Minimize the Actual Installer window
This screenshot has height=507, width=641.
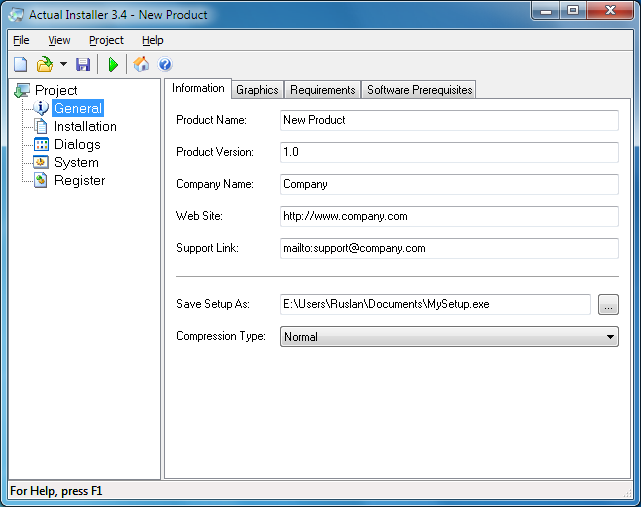[546, 11]
